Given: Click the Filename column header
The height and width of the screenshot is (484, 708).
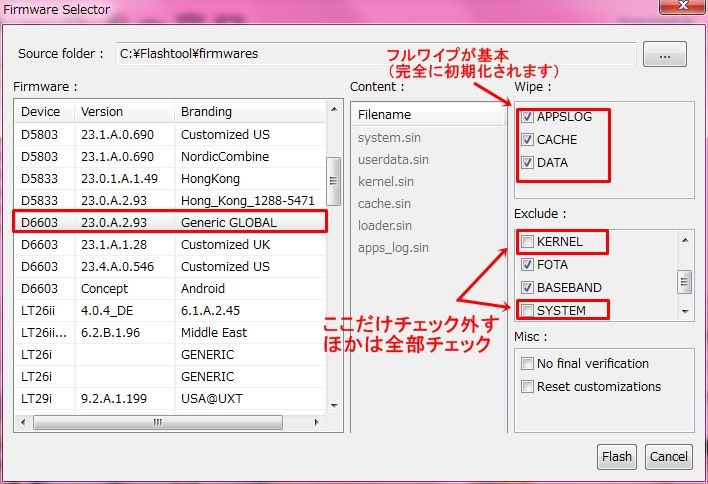Looking at the screenshot, I should pos(428,115).
